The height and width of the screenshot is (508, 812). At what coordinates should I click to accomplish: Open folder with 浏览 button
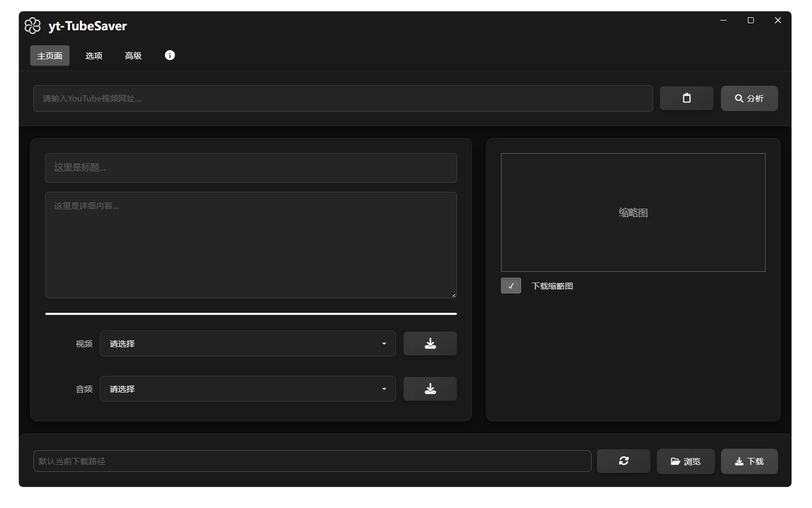tap(685, 461)
